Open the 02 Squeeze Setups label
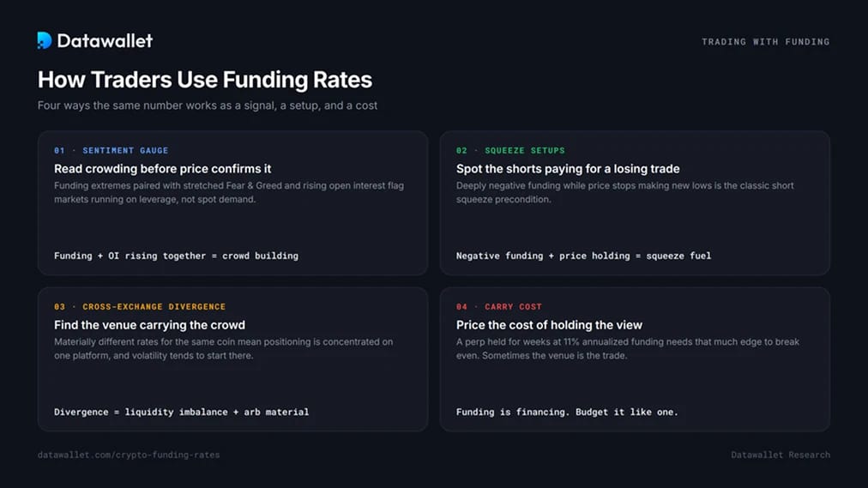The width and height of the screenshot is (868, 488). point(510,150)
